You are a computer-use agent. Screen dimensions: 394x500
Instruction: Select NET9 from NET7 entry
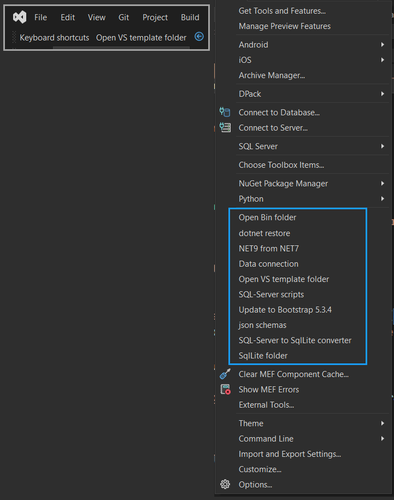pyautogui.click(x=269, y=248)
